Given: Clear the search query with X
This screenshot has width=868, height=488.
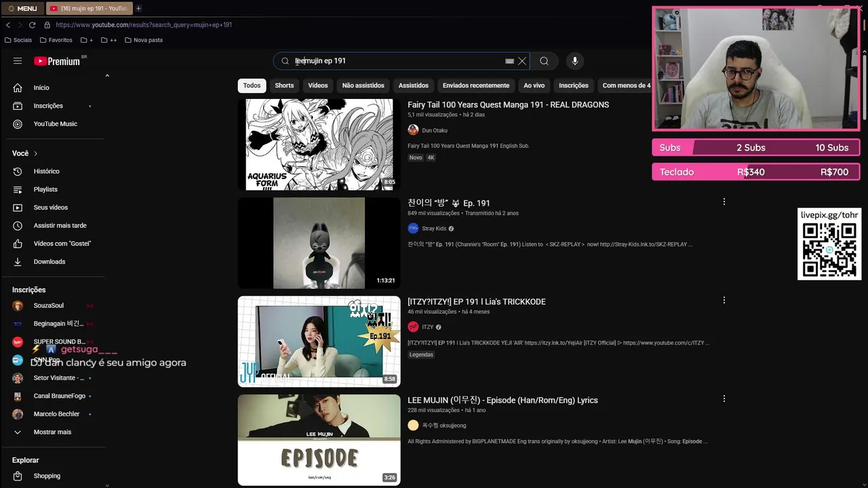Looking at the screenshot, I should [522, 61].
